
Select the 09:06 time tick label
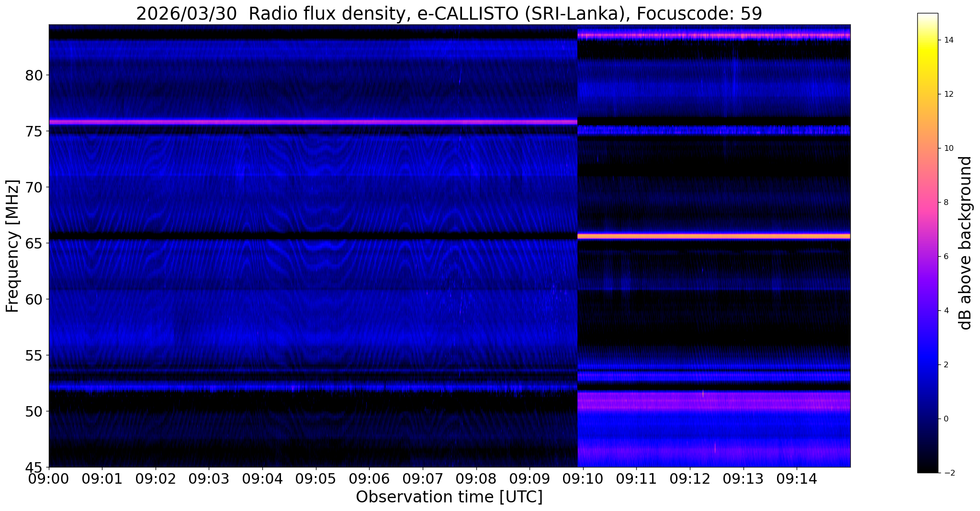(369, 479)
